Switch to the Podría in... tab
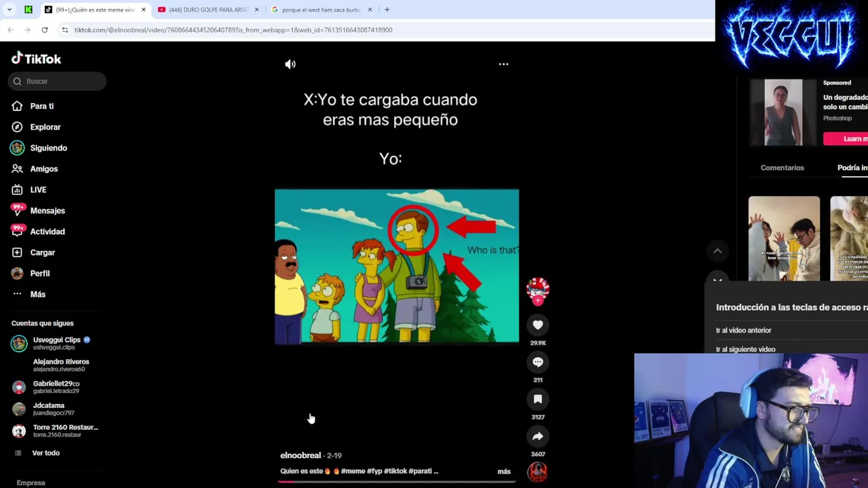Viewport: 868px width, 488px height. [x=852, y=167]
